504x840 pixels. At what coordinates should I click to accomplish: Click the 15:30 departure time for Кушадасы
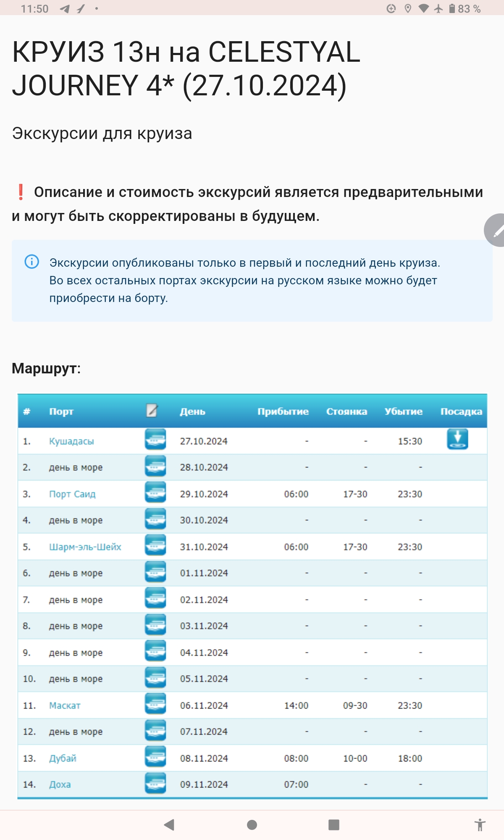[x=410, y=441]
